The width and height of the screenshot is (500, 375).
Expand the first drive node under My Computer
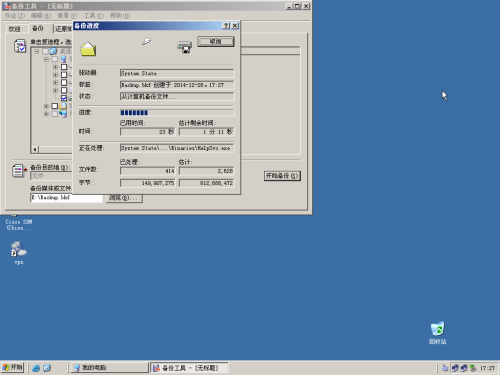55,67
